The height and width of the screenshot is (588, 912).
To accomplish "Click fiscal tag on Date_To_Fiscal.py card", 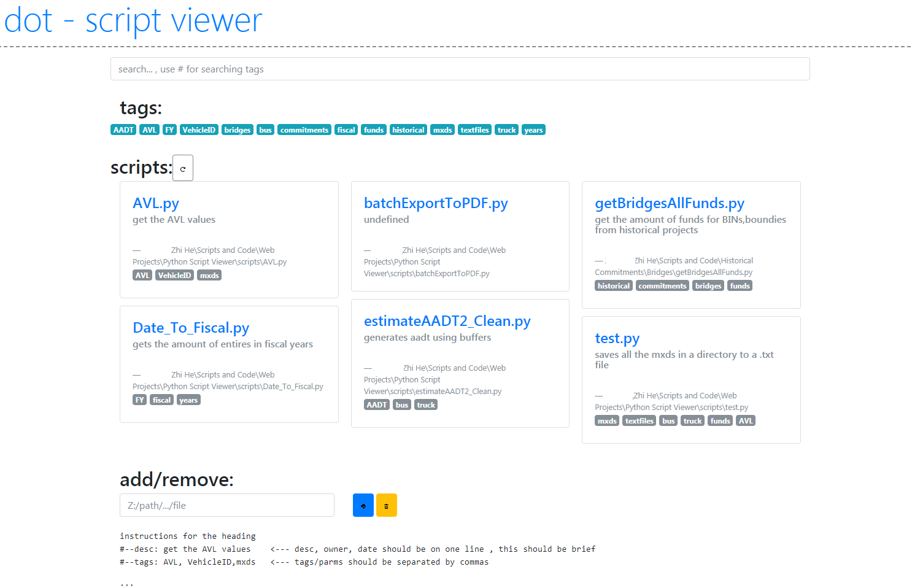I will (x=162, y=400).
